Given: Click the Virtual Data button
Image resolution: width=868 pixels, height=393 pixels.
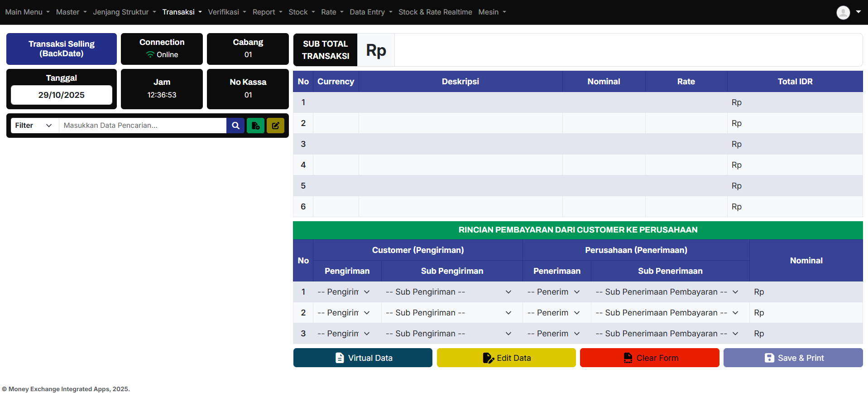Looking at the screenshot, I should point(363,358).
